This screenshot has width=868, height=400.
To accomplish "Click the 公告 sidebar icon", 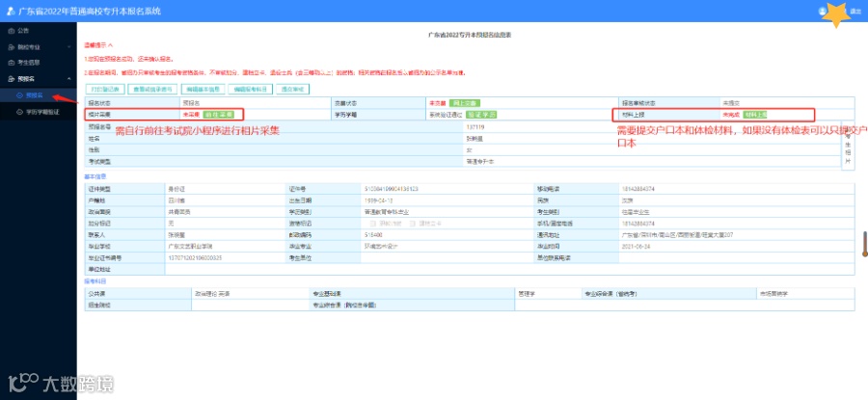I will 12,31.
